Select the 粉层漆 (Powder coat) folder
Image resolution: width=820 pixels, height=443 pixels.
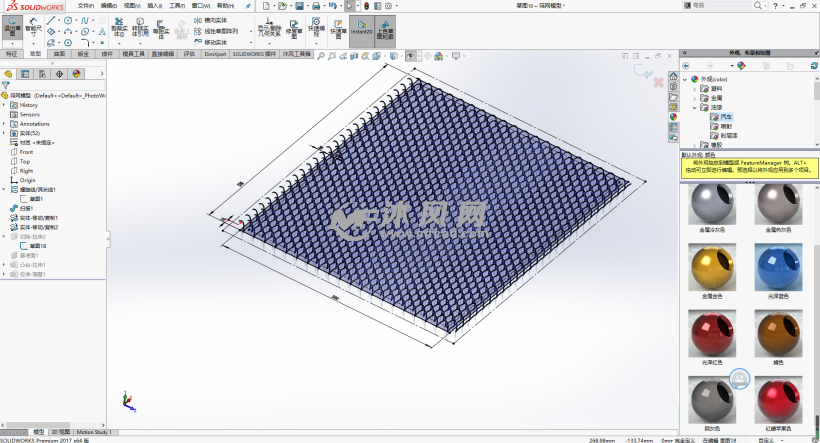point(728,135)
